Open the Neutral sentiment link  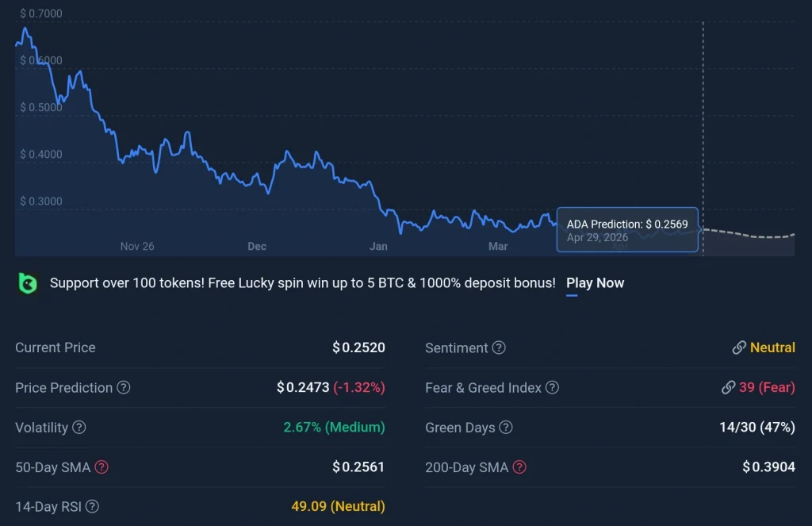772,347
